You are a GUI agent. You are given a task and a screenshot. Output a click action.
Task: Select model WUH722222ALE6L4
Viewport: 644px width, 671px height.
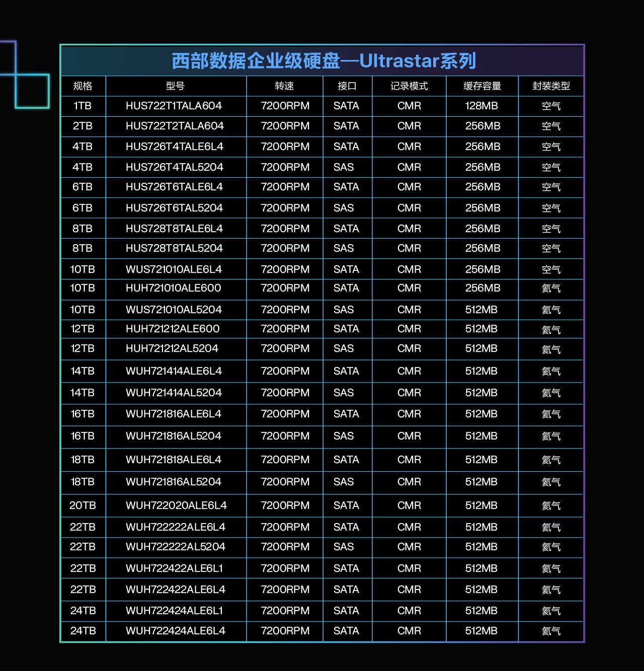pyautogui.click(x=176, y=527)
